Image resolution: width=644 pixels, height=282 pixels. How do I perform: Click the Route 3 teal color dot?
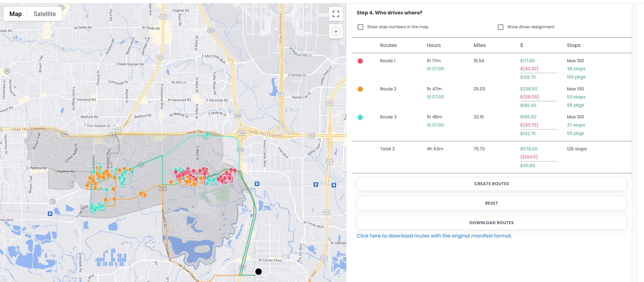(360, 117)
